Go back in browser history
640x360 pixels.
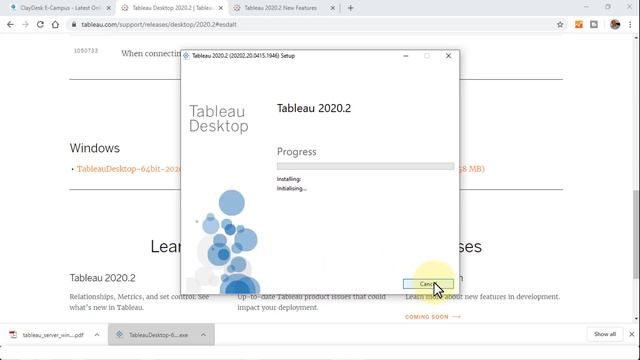click(x=10, y=24)
